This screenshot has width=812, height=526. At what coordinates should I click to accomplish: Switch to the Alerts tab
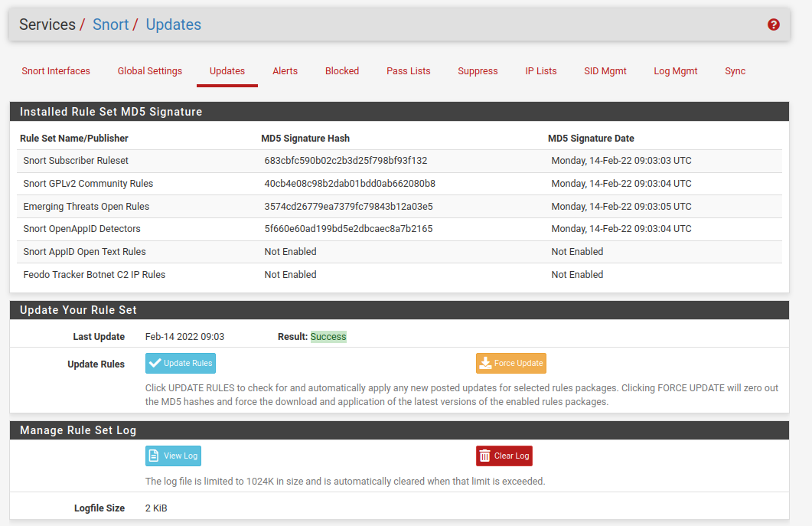[285, 70]
